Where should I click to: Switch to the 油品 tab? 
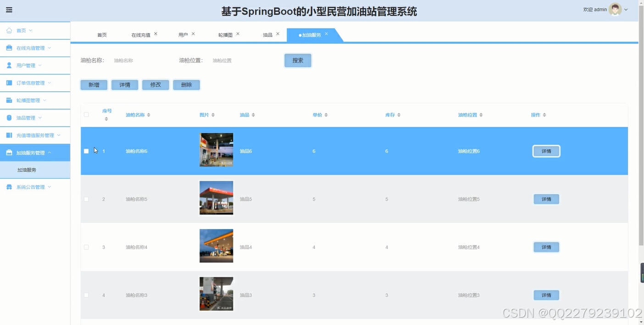pos(267,34)
